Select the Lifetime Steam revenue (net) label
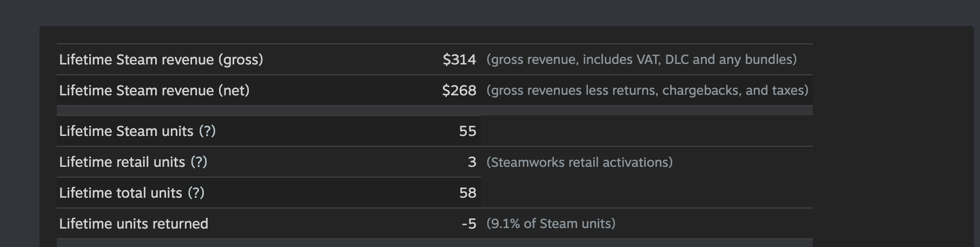Screen dimensions: 980x247 [154, 90]
